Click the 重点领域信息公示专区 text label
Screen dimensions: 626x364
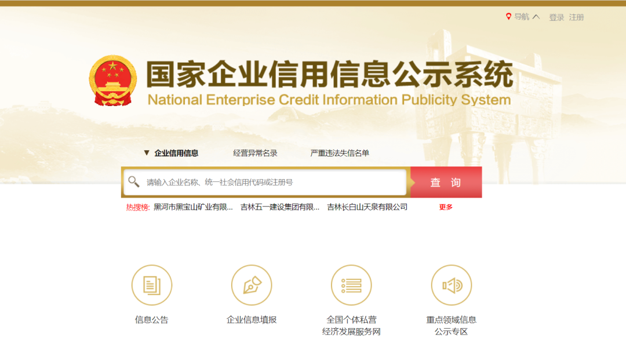coord(451,326)
